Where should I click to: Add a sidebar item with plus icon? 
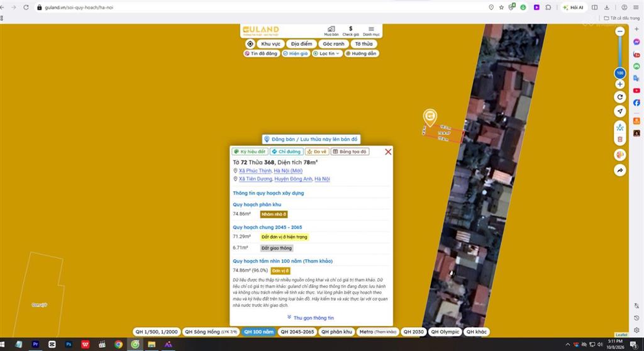(x=636, y=29)
